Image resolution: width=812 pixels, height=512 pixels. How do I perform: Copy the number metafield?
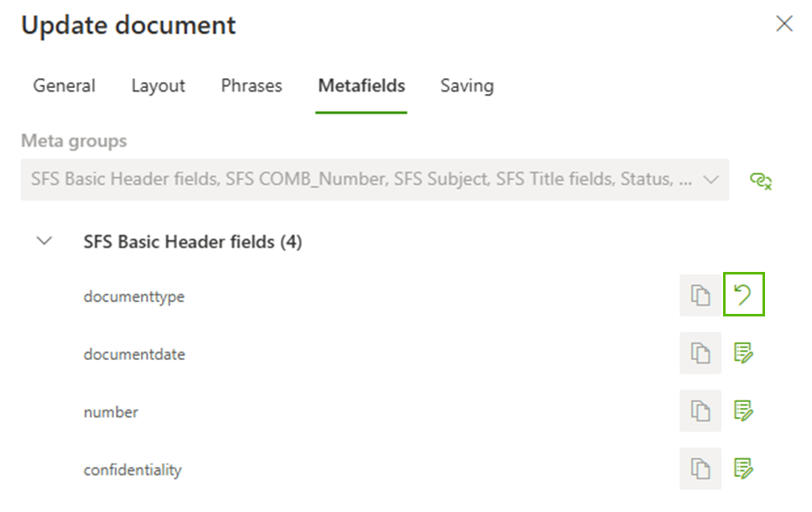coord(700,411)
